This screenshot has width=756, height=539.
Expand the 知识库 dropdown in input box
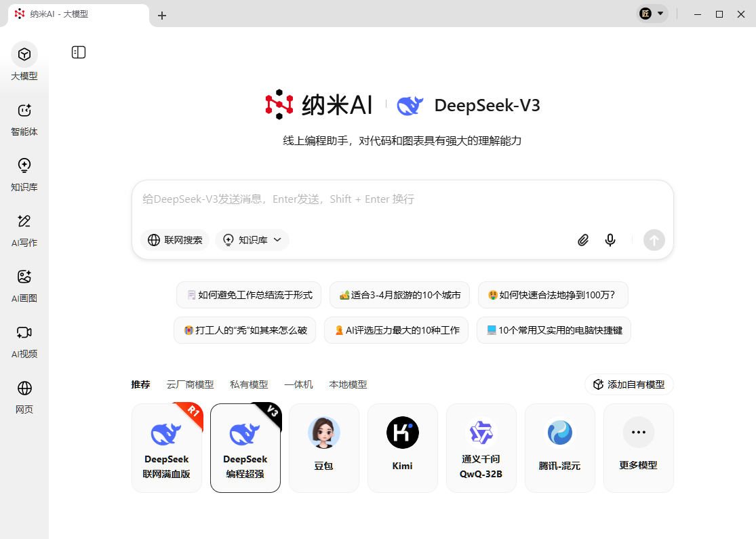252,240
